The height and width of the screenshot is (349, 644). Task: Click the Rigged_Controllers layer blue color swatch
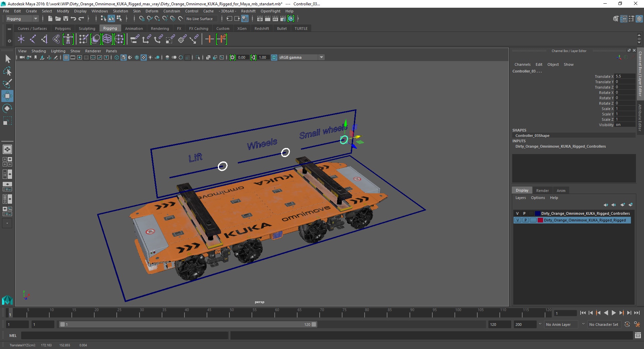click(538, 213)
